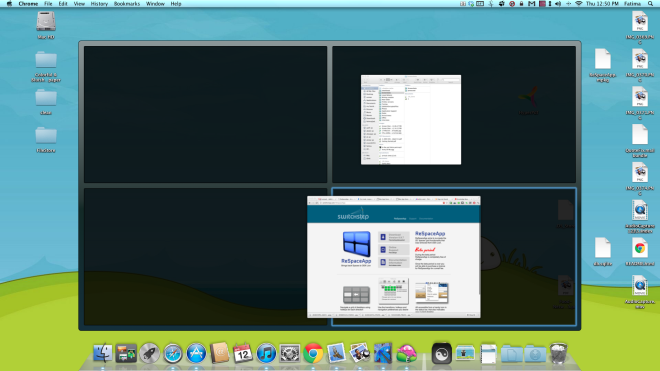Click the Thu 12:50 PM clock
The height and width of the screenshot is (371, 660).
tap(602, 3)
